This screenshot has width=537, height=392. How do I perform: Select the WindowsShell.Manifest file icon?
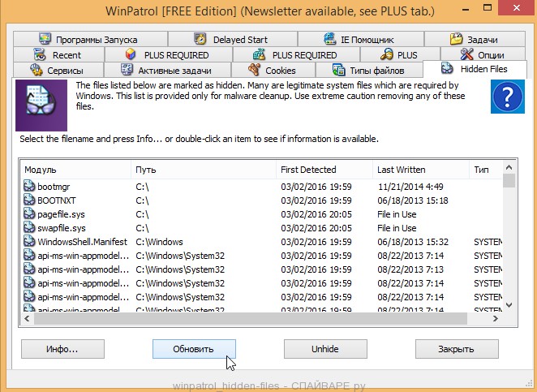[x=29, y=241]
